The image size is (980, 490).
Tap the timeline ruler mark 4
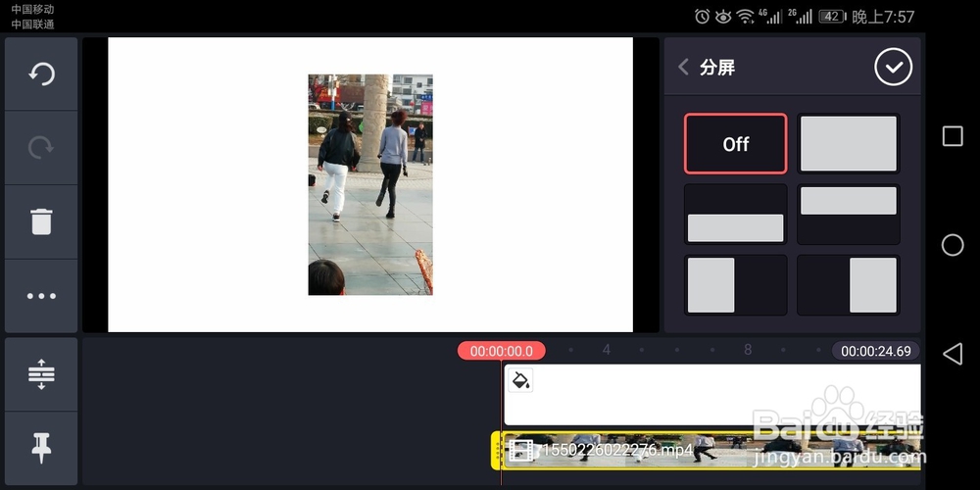click(x=607, y=350)
